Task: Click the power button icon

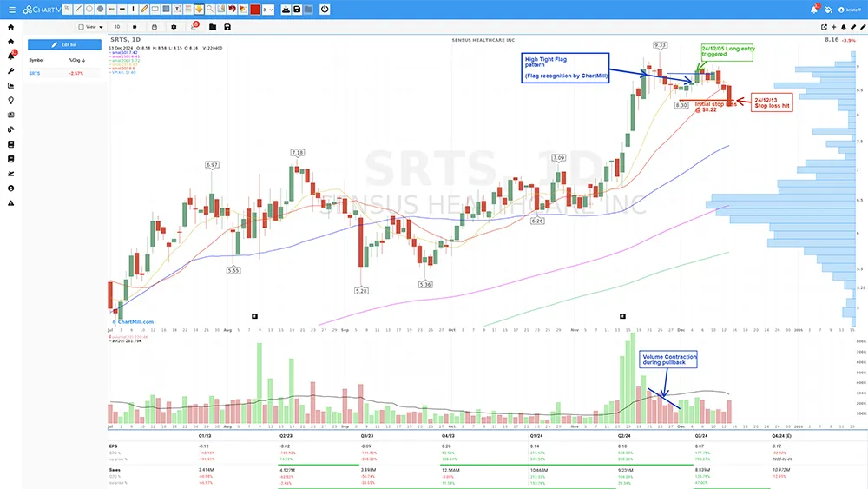Action: pyautogui.click(x=324, y=10)
